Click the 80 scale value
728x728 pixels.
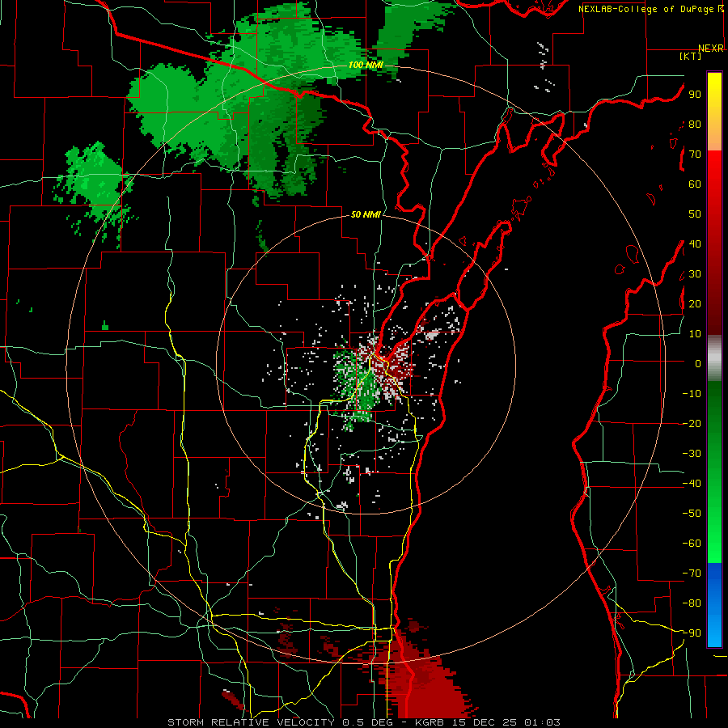pos(695,125)
